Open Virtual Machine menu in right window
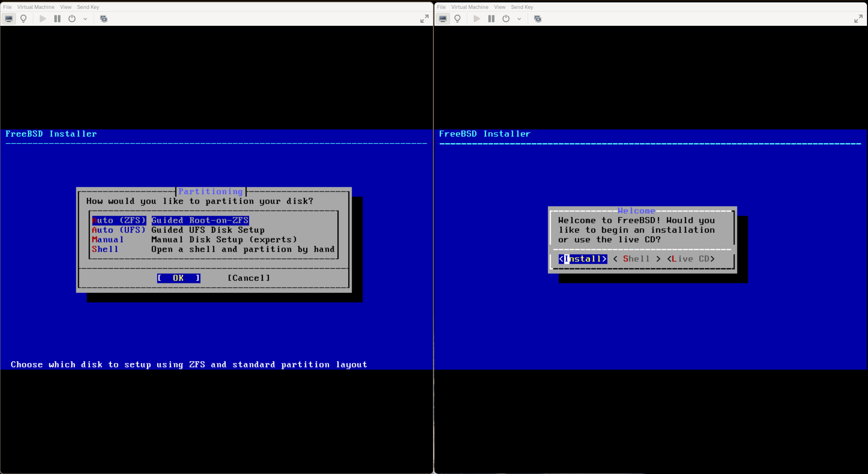 click(470, 7)
